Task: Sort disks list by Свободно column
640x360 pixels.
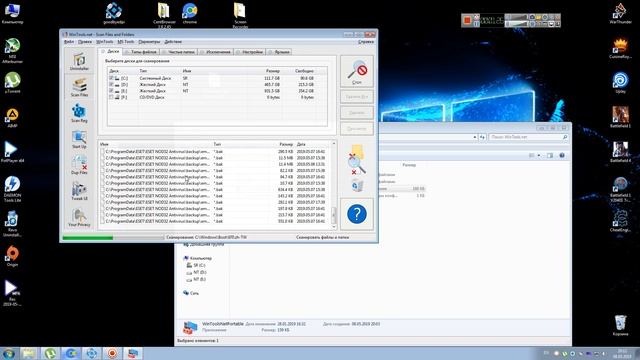Action: [304, 71]
